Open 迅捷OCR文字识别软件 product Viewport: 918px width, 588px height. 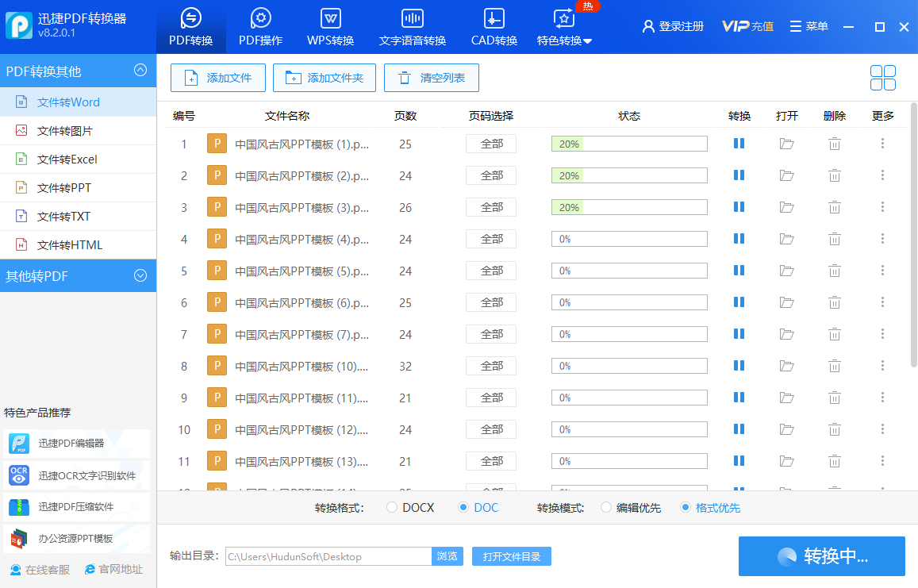pos(76,475)
